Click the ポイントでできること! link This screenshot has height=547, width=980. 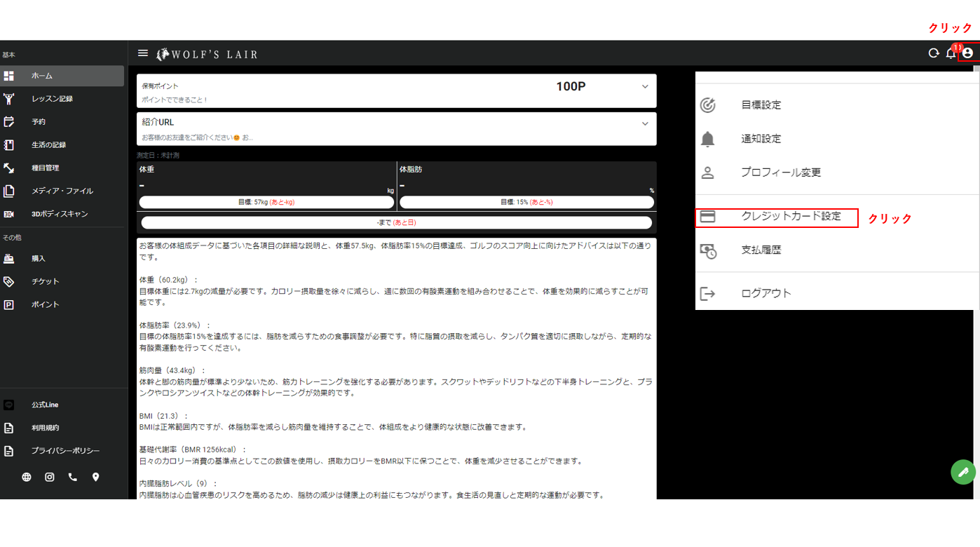pos(175,100)
